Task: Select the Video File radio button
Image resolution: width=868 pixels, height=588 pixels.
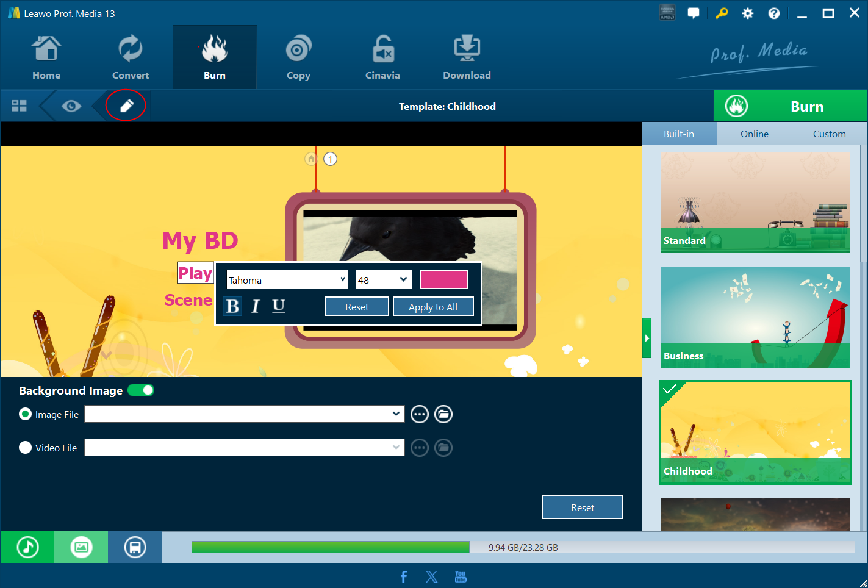Action: click(x=25, y=448)
